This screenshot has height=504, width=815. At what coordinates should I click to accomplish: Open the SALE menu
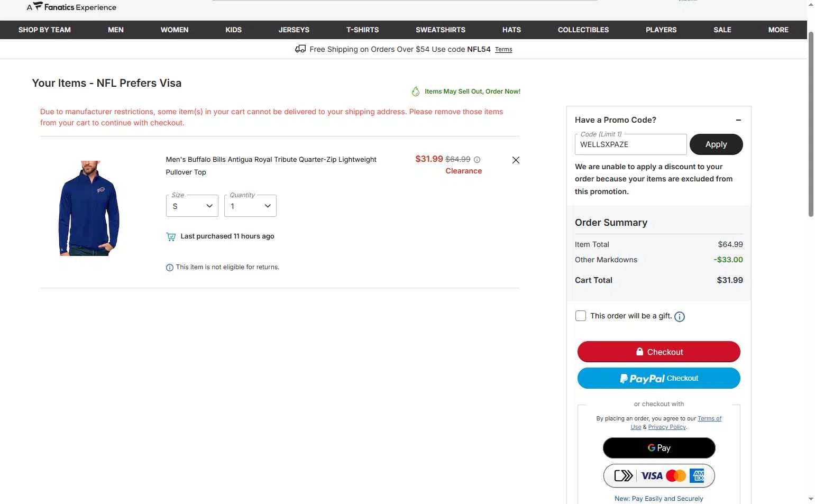(x=722, y=30)
